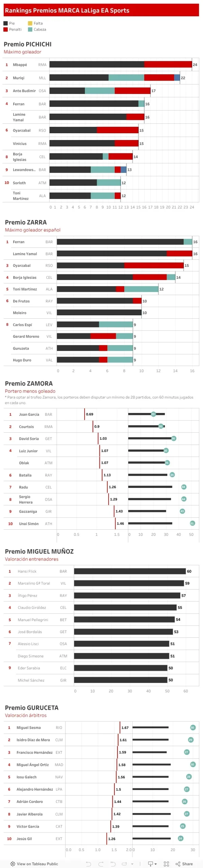Click the Redo arrow icon

[x=101, y=864]
